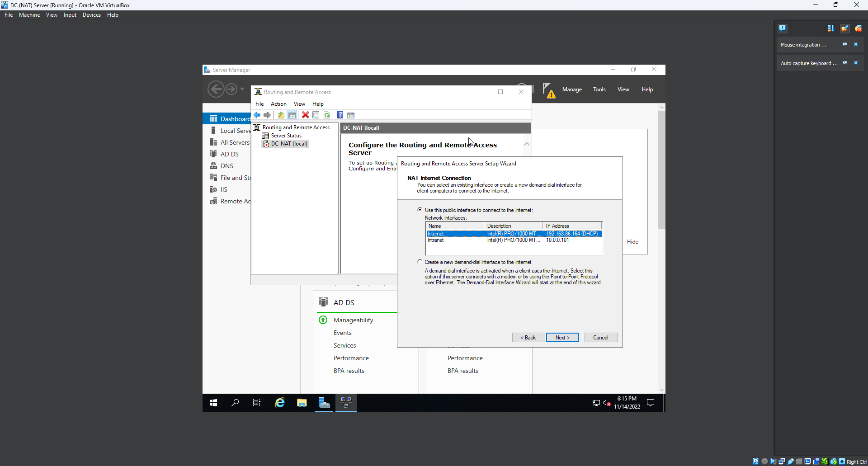Click the Up one level folder icon
868x466 pixels.
click(x=281, y=115)
